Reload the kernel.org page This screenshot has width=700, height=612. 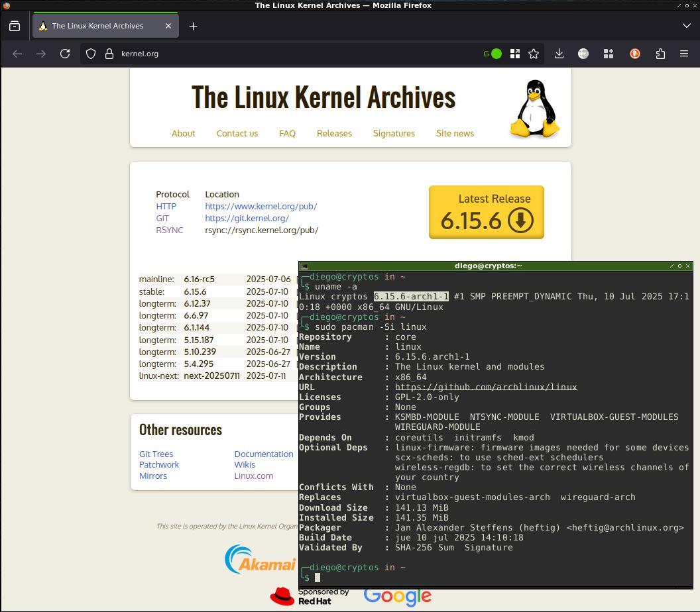[x=65, y=54]
